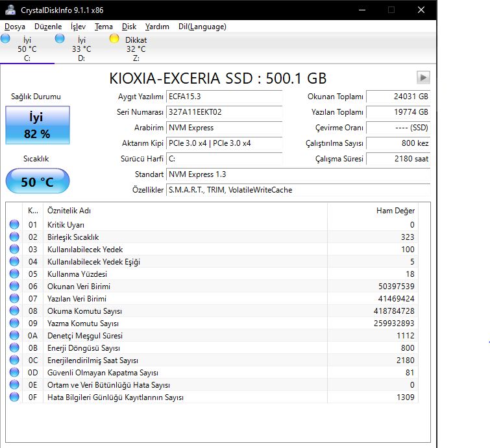Image resolution: width=490 pixels, height=448 pixels.
Task: Click the Özellikler field with S.M.A.R.T., TRIM
Action: (298, 190)
